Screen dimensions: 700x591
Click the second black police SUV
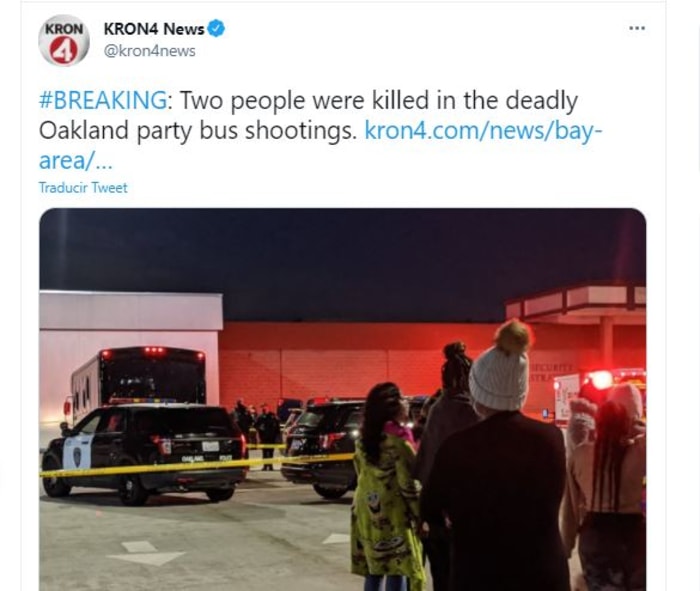322,447
